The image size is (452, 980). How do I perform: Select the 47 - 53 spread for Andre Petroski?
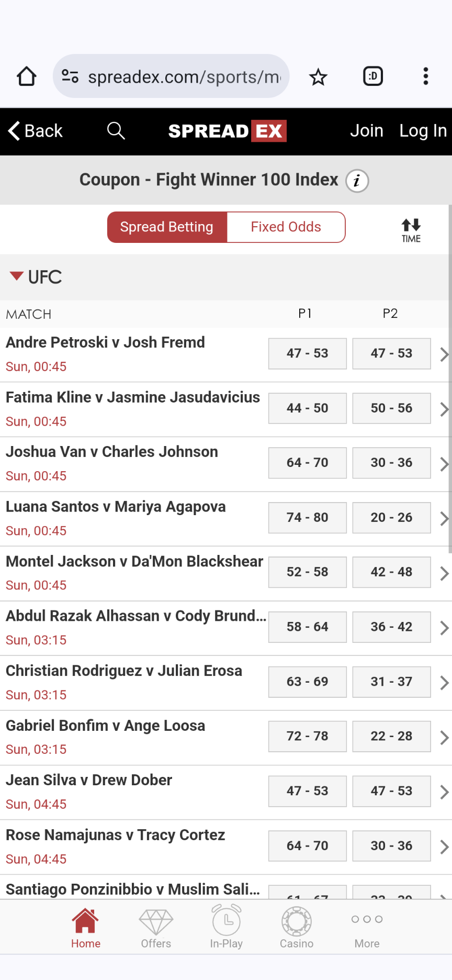[307, 353]
